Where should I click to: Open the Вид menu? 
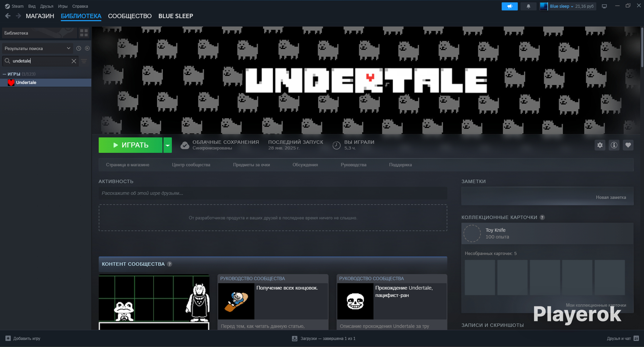(x=32, y=6)
